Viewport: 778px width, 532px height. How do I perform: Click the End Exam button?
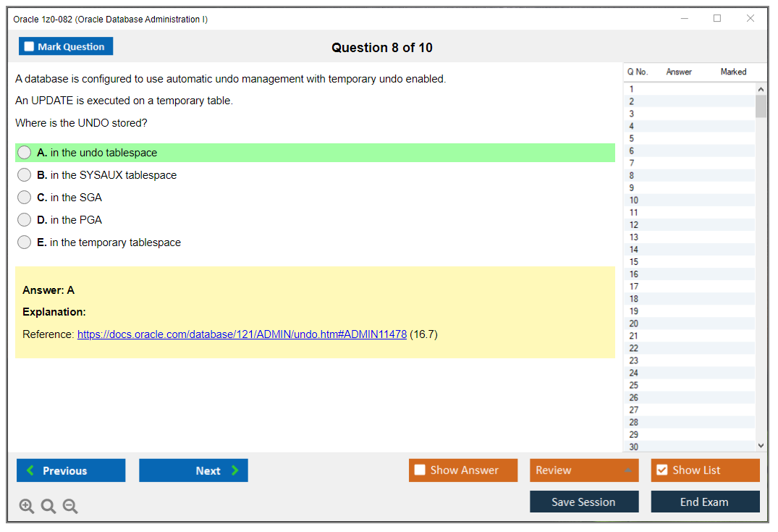[x=705, y=502]
